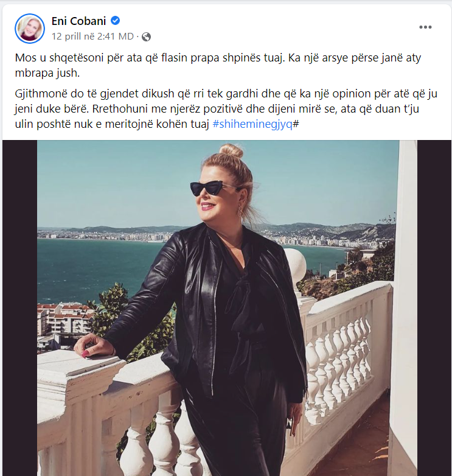Click the dark left margin of the photo
The width and height of the screenshot is (452, 476).
tap(19, 308)
